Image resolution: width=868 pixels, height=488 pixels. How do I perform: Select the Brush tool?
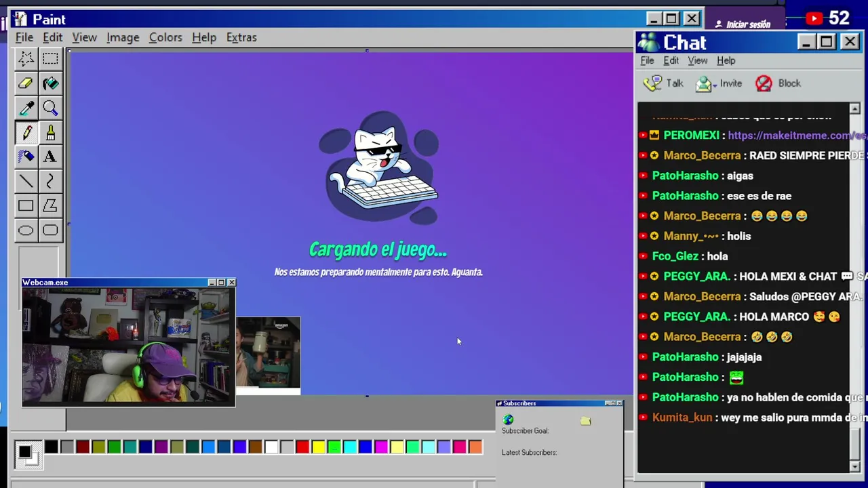pyautogui.click(x=50, y=132)
